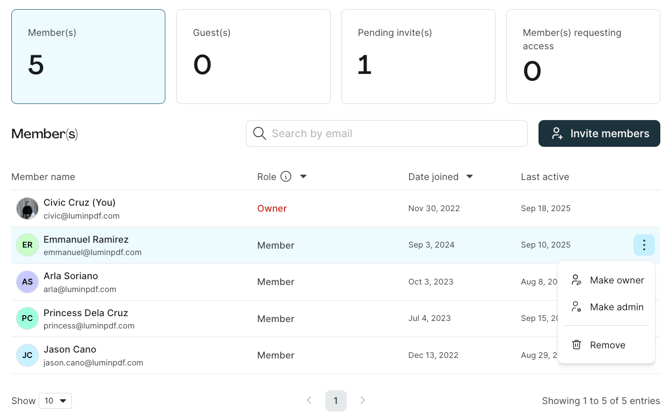Click the Invite members button

point(599,134)
